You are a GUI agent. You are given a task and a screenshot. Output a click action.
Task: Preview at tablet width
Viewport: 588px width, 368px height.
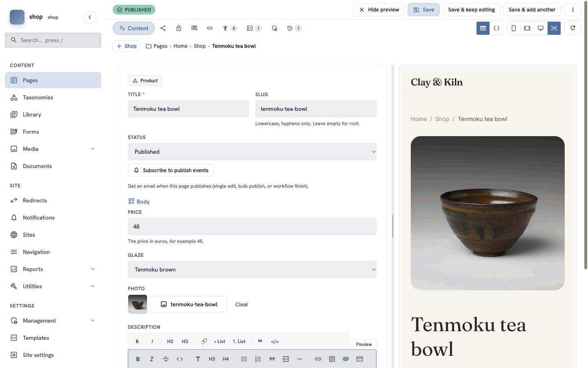pyautogui.click(x=527, y=28)
